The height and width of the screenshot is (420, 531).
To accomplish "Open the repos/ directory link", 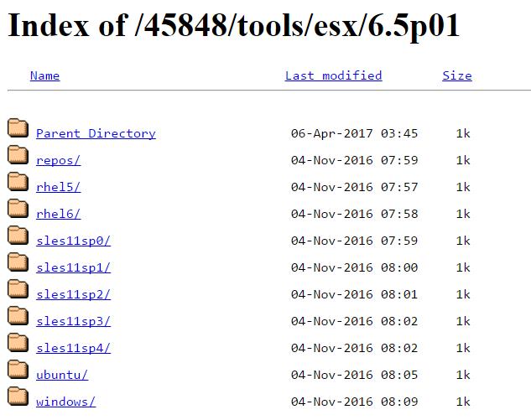I will coord(58,160).
